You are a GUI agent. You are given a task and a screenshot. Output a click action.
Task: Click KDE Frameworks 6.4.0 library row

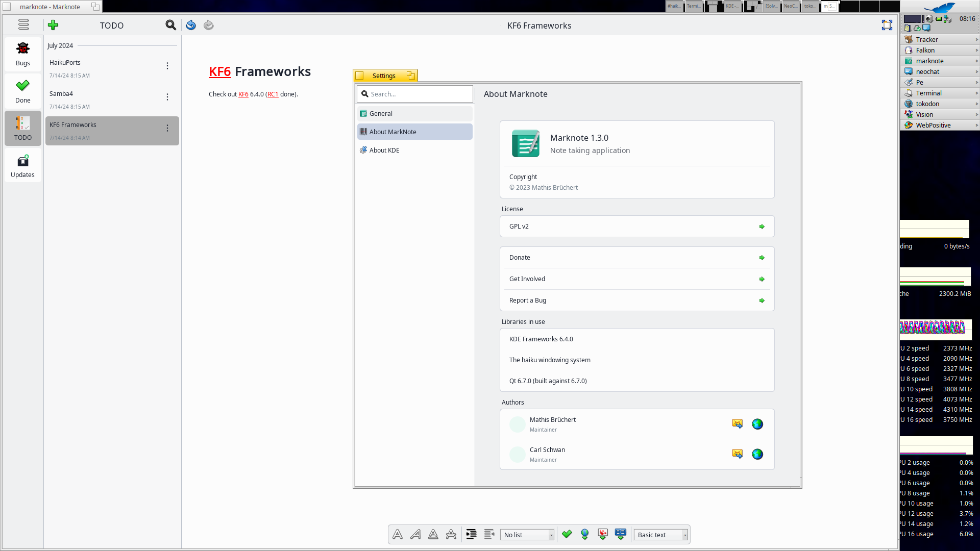(x=637, y=339)
